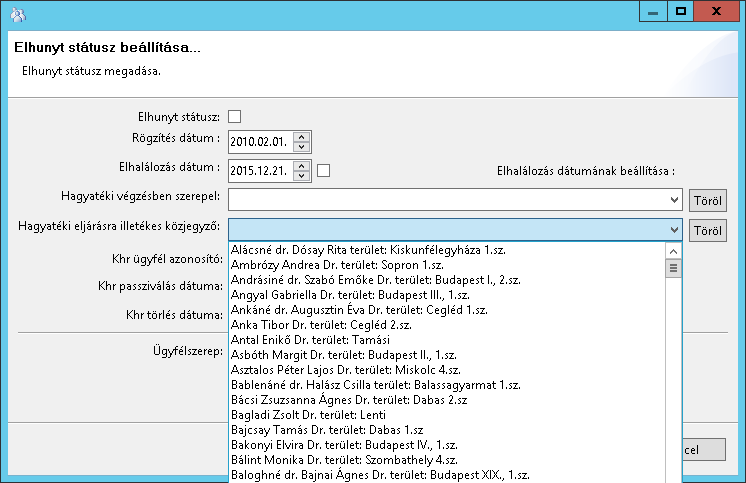Click the dropdown list scrollbar thumb
The width and height of the screenshot is (746, 483).
pos(674,268)
